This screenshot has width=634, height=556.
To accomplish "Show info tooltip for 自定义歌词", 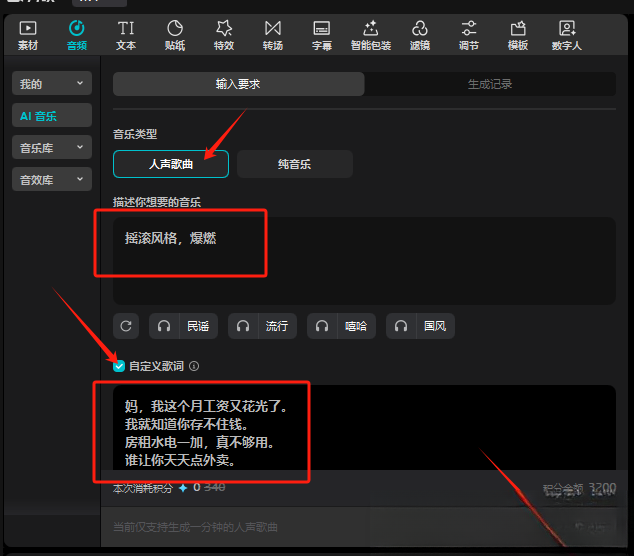I will tap(194, 366).
